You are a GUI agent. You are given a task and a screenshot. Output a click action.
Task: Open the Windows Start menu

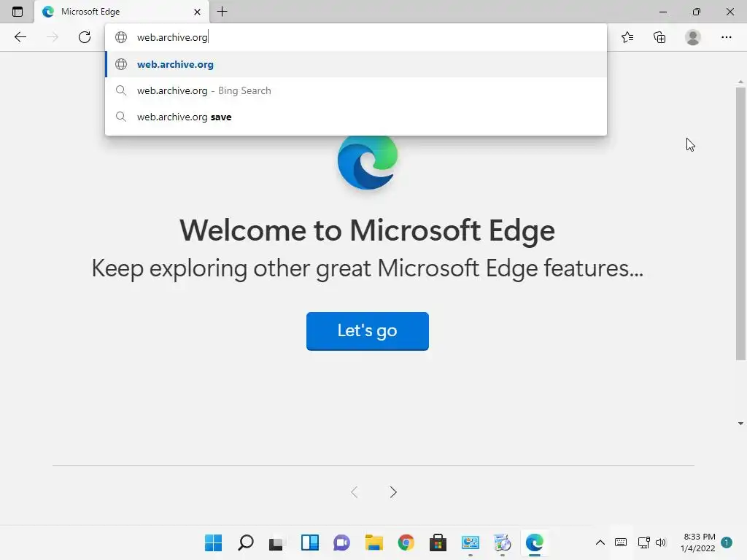tap(213, 542)
